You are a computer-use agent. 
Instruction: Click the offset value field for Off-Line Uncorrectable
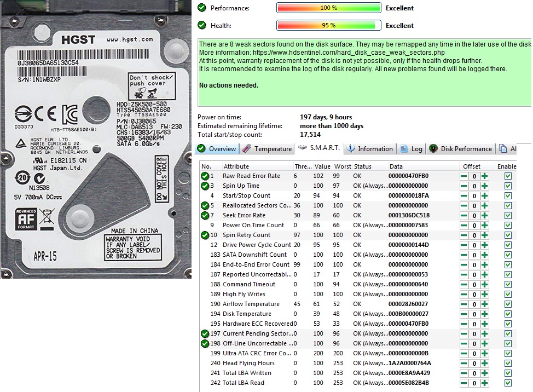pyautogui.click(x=474, y=344)
